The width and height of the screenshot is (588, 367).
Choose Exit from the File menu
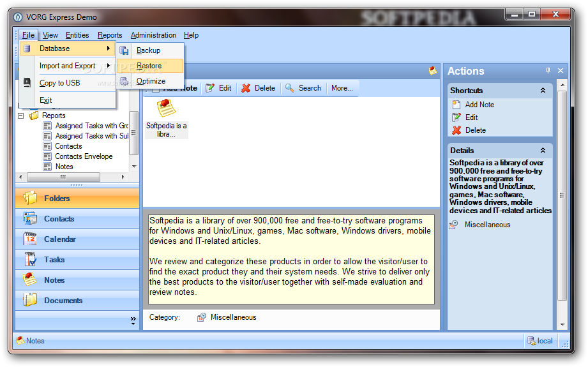click(x=67, y=100)
